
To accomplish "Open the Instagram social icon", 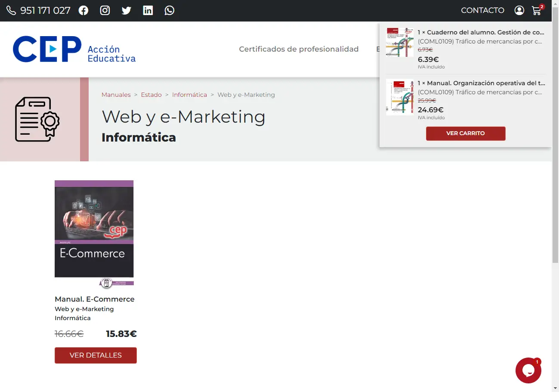I will pyautogui.click(x=105, y=11).
